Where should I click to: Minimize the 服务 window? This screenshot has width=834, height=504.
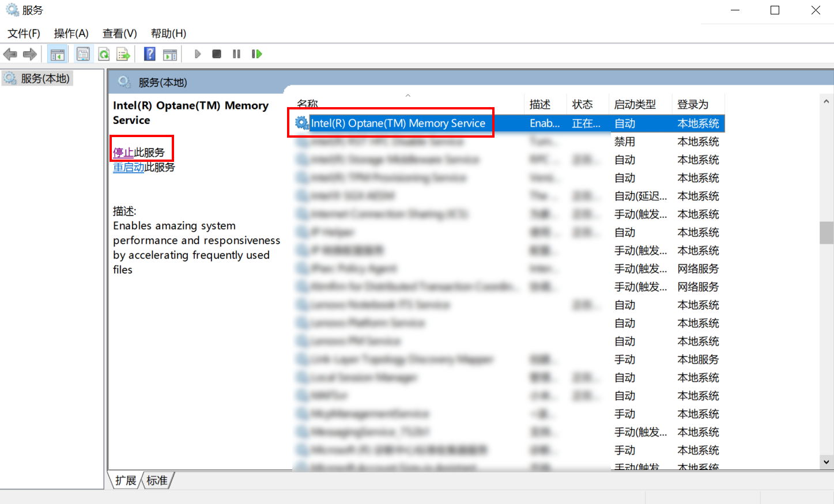click(735, 10)
